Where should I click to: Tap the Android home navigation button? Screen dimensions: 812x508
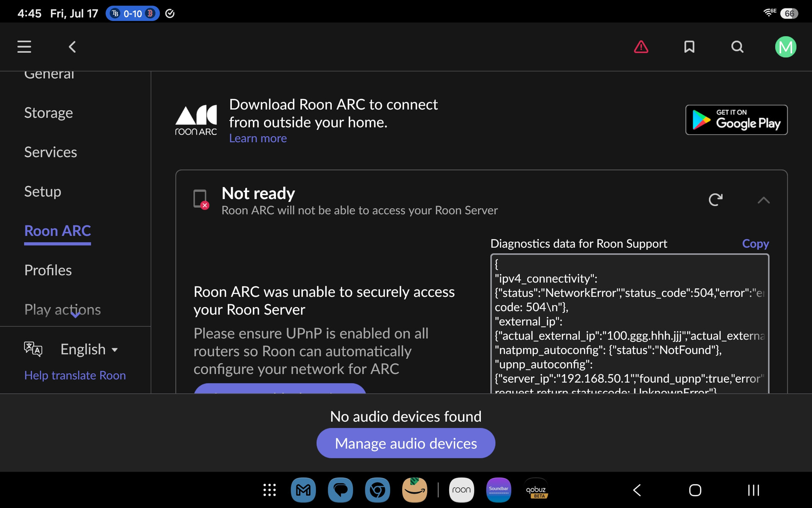pos(695,490)
